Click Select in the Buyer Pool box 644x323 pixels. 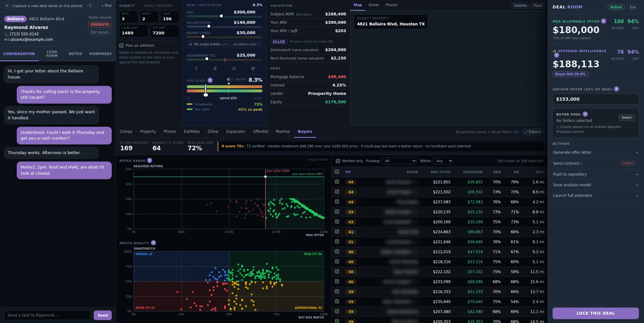click(x=626, y=118)
